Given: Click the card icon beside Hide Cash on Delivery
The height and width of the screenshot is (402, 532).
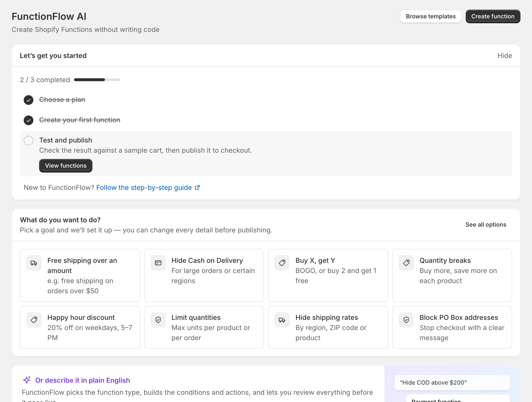Looking at the screenshot, I should 158,263.
